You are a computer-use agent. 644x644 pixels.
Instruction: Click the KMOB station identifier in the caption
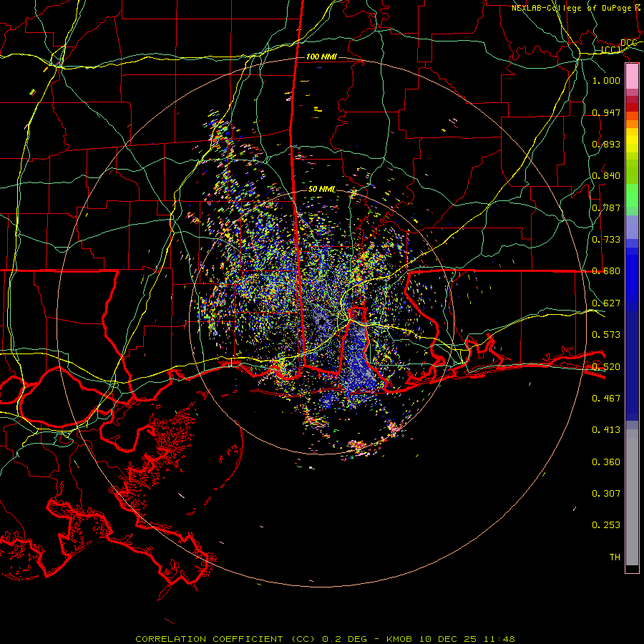point(401,639)
